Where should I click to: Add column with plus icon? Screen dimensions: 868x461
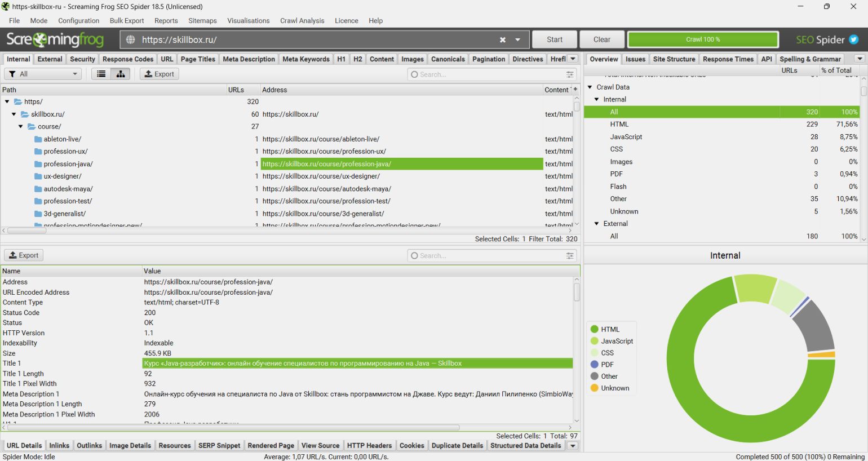[x=575, y=90]
